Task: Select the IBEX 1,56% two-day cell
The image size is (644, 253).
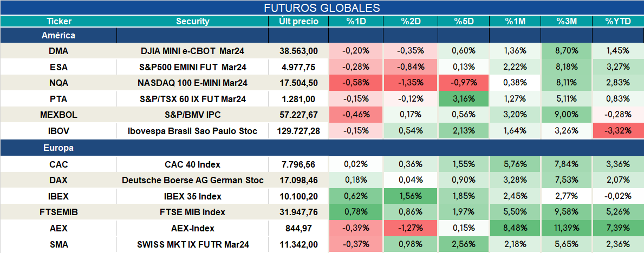Action: (x=411, y=196)
